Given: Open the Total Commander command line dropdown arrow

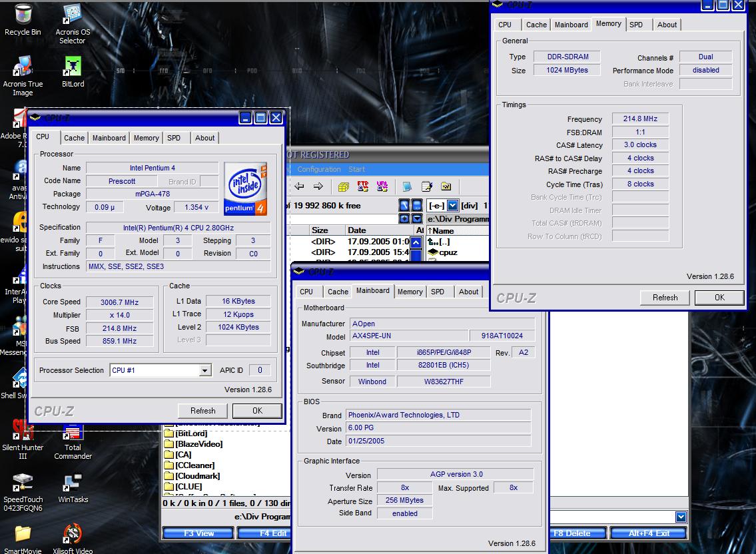Looking at the screenshot, I should coord(681,517).
